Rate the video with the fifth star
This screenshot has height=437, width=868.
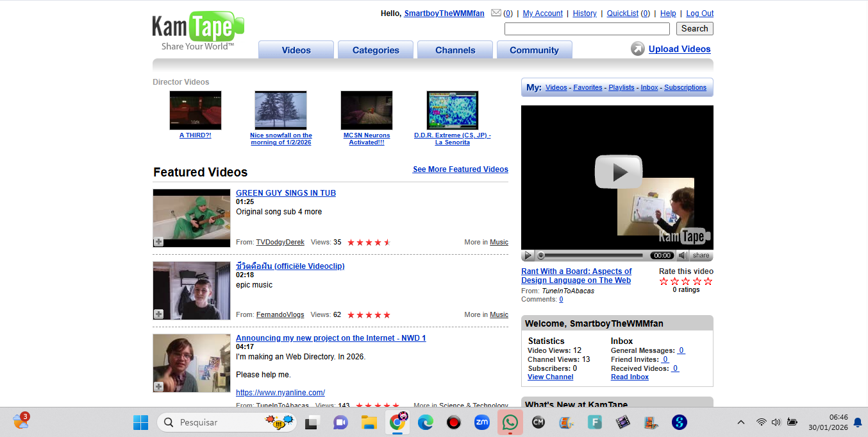click(708, 281)
